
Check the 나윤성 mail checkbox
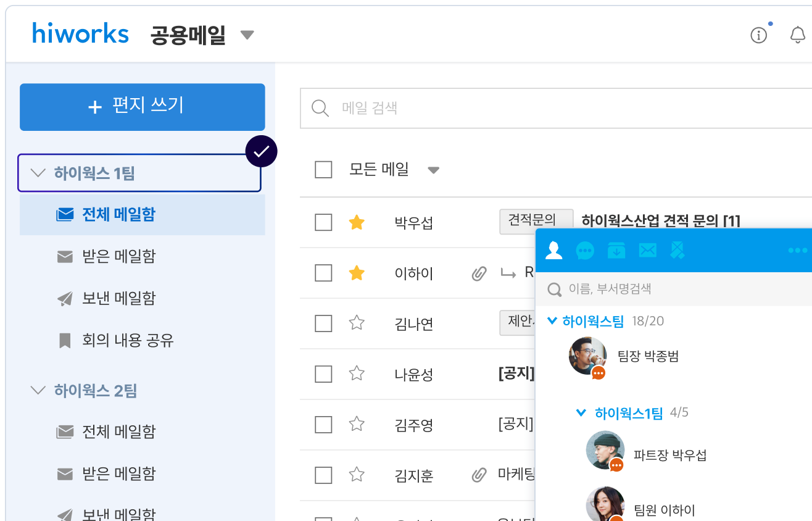coord(323,373)
